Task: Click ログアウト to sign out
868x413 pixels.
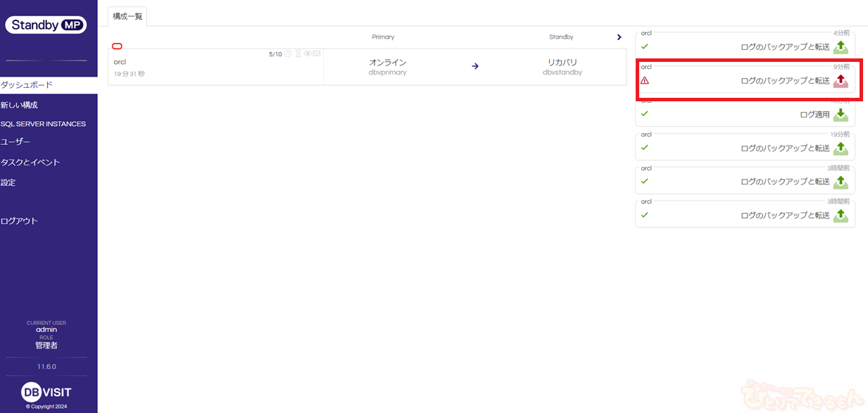Action: click(20, 221)
